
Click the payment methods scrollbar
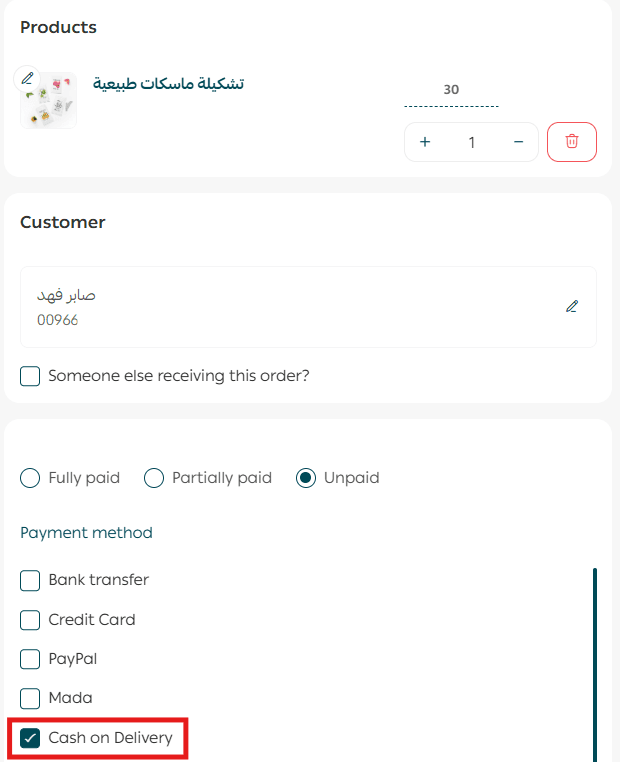pos(595,660)
